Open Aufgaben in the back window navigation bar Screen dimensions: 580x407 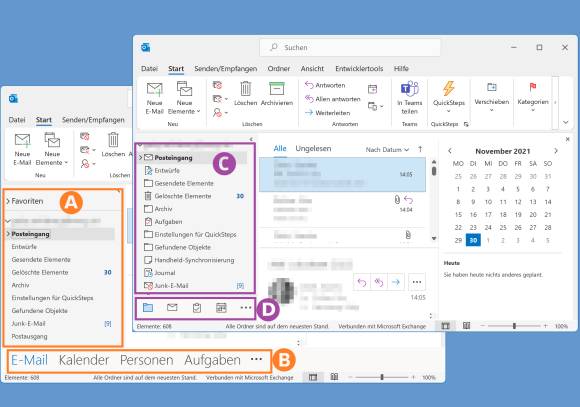point(212,360)
